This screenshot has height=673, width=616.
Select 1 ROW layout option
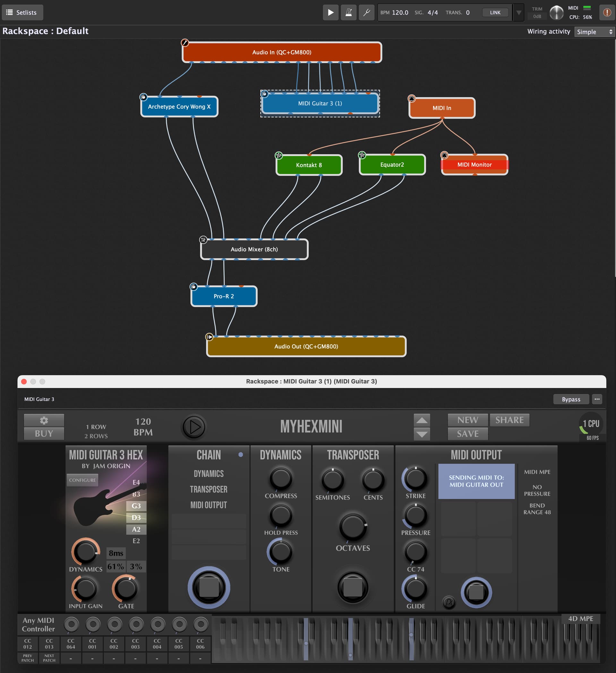click(x=96, y=427)
